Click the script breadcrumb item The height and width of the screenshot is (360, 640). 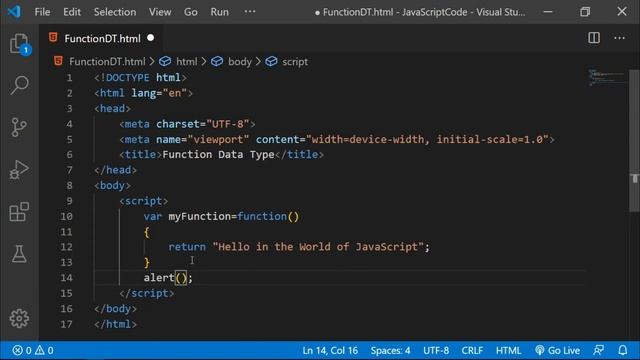(x=295, y=62)
